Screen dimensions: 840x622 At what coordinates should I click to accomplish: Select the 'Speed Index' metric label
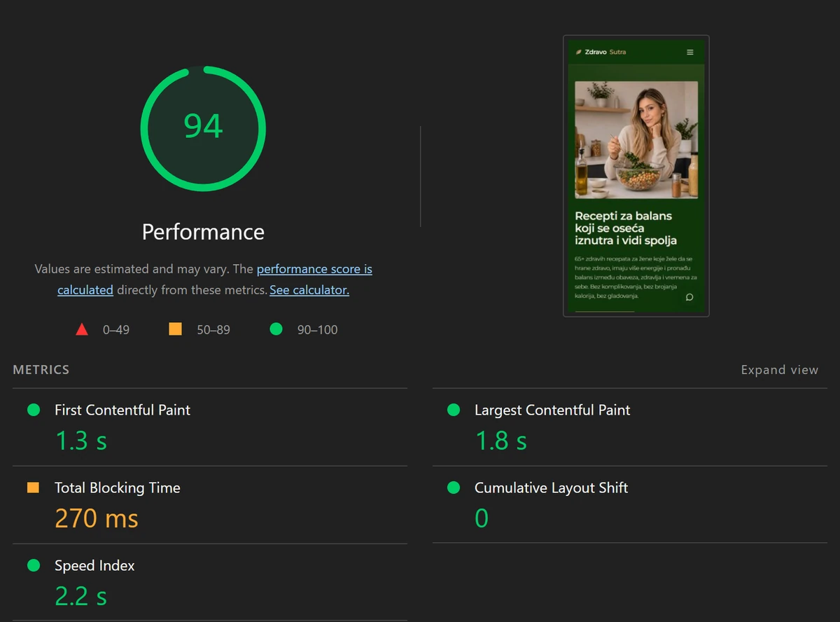coord(94,565)
